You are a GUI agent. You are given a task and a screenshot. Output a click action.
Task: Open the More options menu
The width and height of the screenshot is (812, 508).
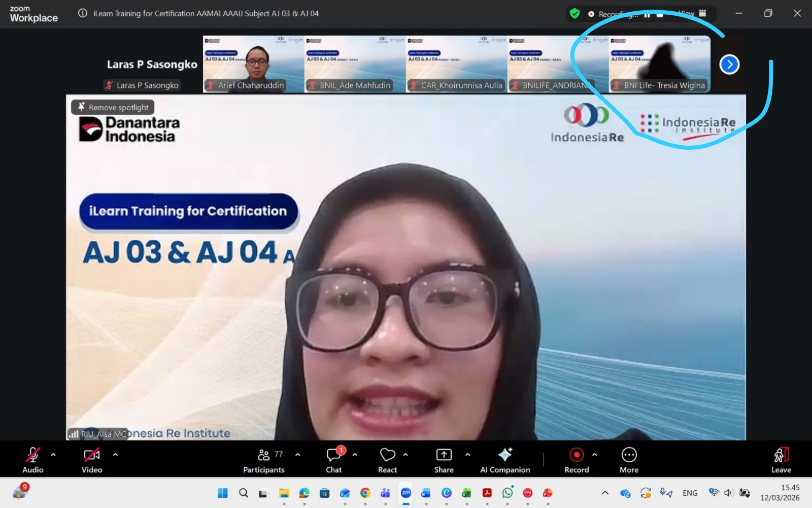click(629, 460)
